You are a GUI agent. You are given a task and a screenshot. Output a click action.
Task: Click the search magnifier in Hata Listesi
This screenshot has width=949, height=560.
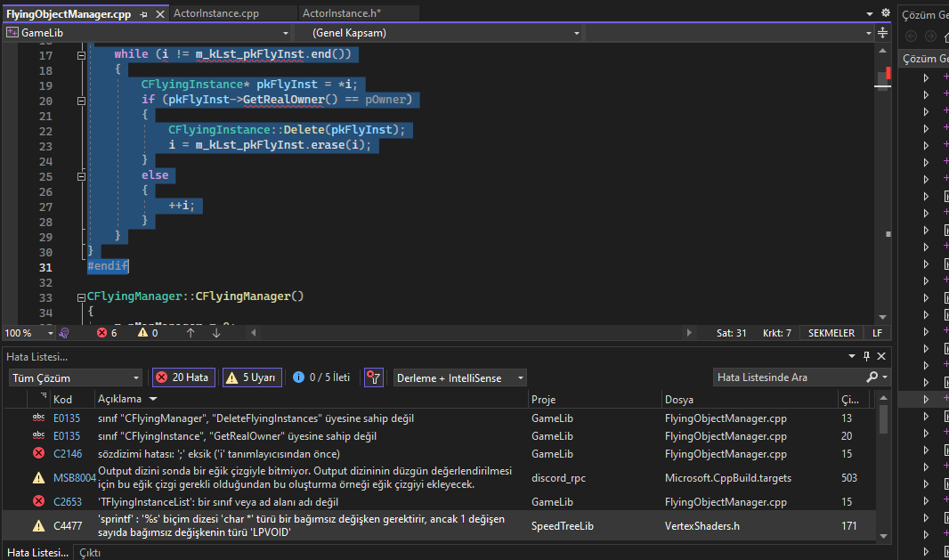(x=872, y=377)
